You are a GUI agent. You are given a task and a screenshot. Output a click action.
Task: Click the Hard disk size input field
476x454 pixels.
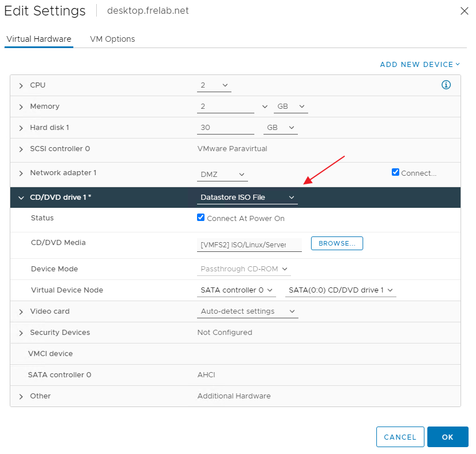tap(225, 128)
